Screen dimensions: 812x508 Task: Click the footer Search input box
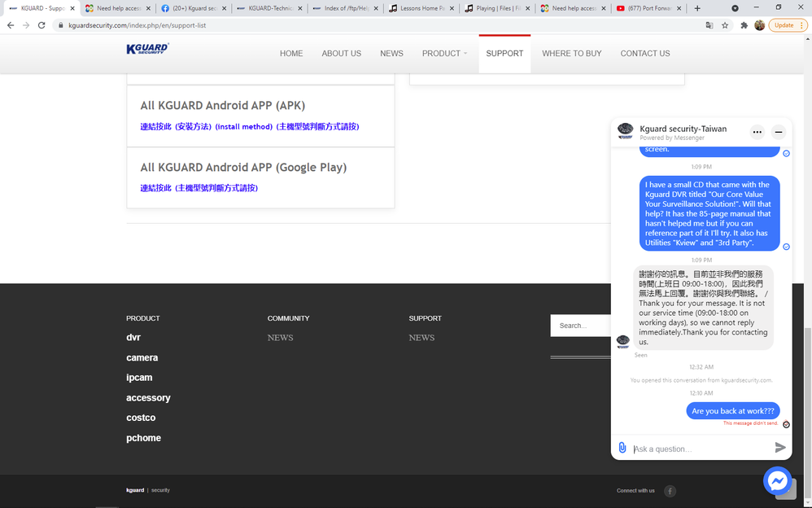click(x=579, y=326)
